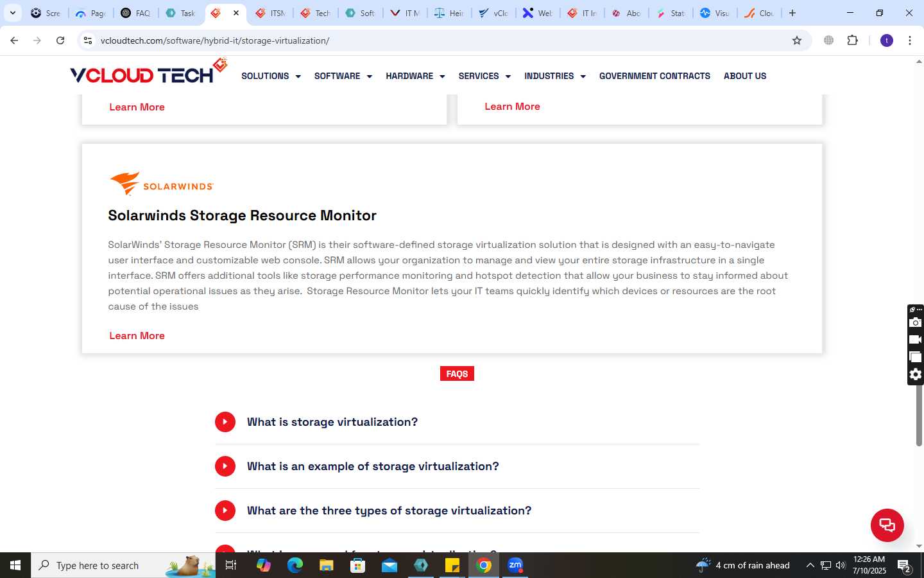The image size is (924, 578).
Task: Bookmark this page with the star icon
Action: click(797, 40)
